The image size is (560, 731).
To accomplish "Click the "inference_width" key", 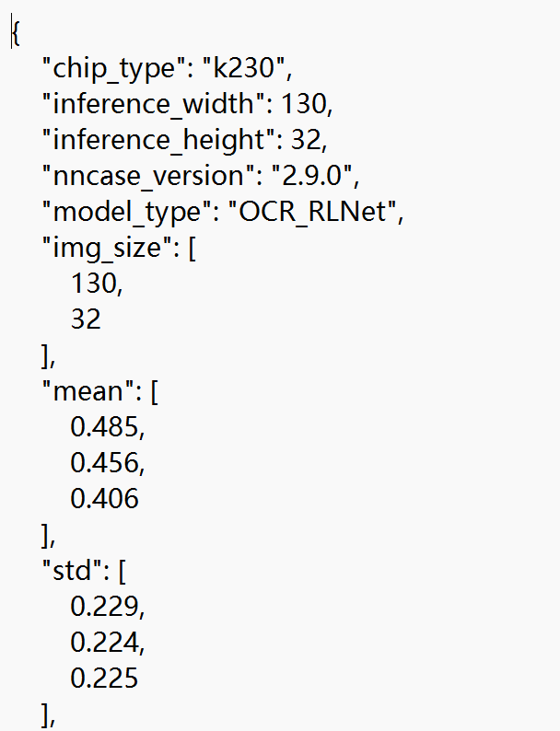I will coord(154,105).
